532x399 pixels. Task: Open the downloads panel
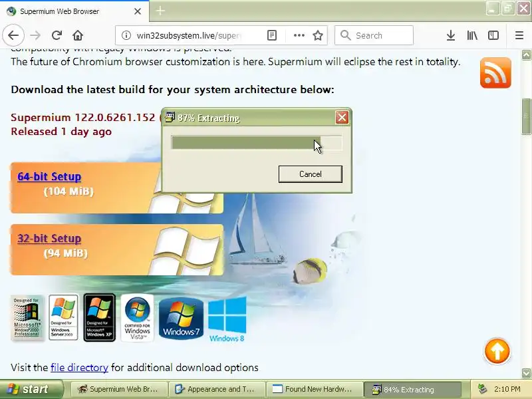[451, 35]
